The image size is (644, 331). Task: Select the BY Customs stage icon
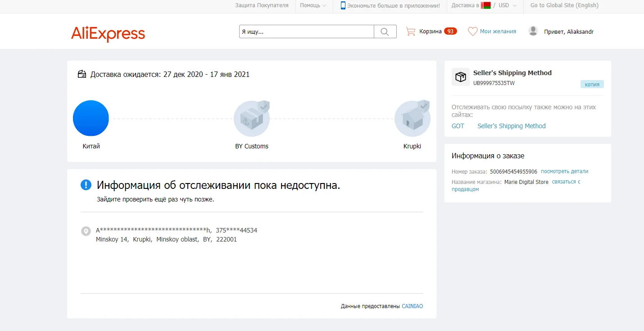252,118
